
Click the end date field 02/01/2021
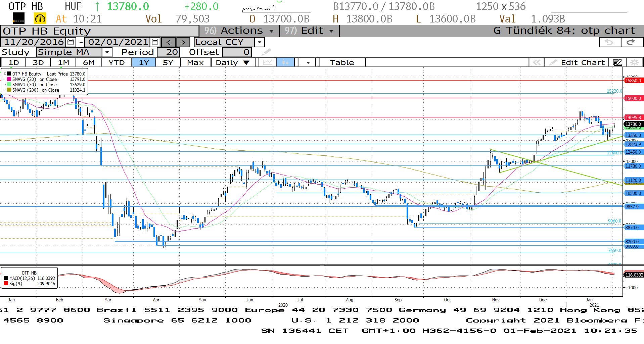[x=118, y=42]
